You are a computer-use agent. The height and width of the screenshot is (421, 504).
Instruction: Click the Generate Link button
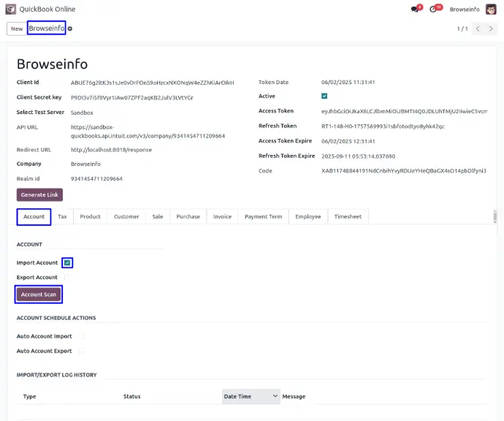click(x=39, y=194)
